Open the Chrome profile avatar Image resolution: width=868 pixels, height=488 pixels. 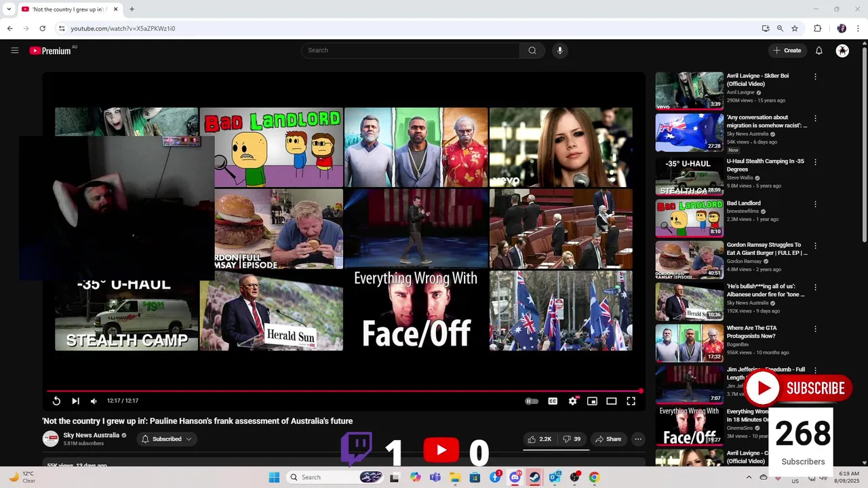pyautogui.click(x=842, y=28)
